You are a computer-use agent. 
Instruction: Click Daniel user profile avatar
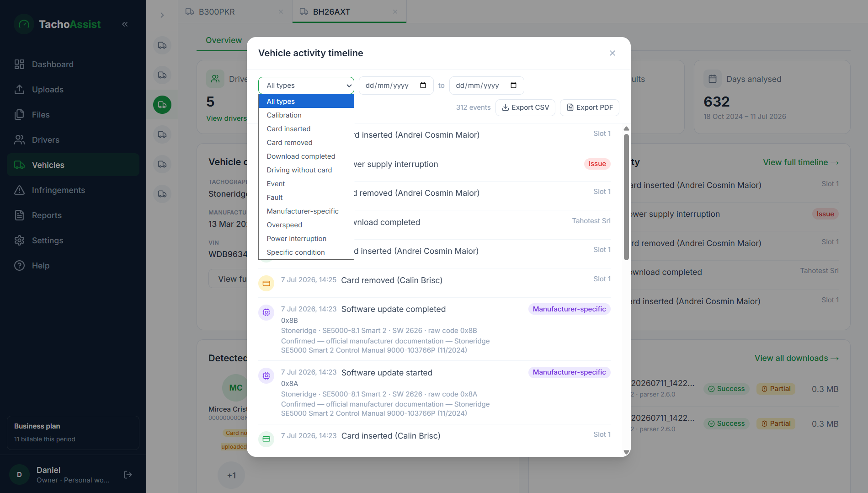[19, 475]
